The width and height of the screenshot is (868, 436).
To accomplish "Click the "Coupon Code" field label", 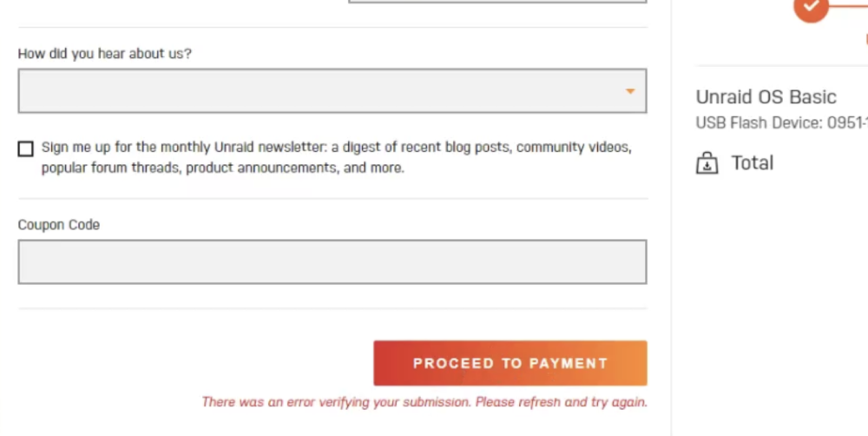I will (x=59, y=225).
